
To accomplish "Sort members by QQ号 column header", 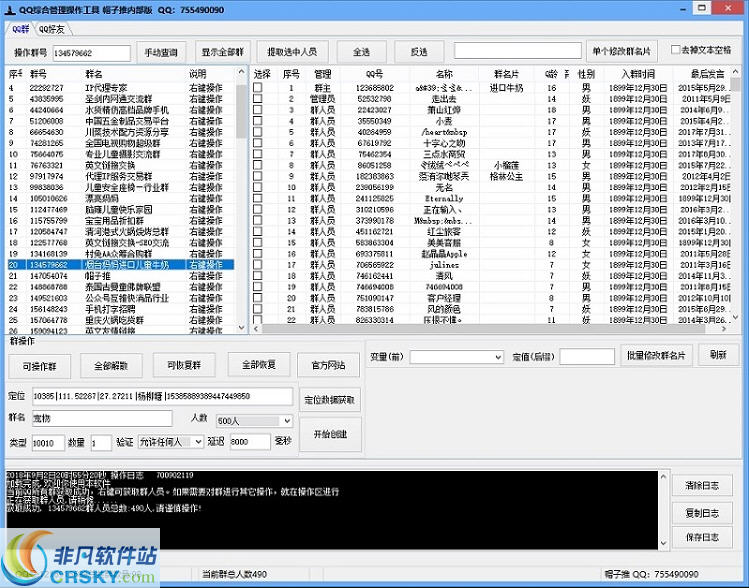I will [x=374, y=74].
